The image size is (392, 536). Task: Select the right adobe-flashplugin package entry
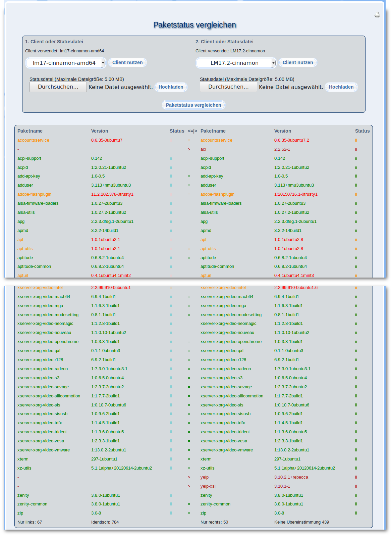217,194
